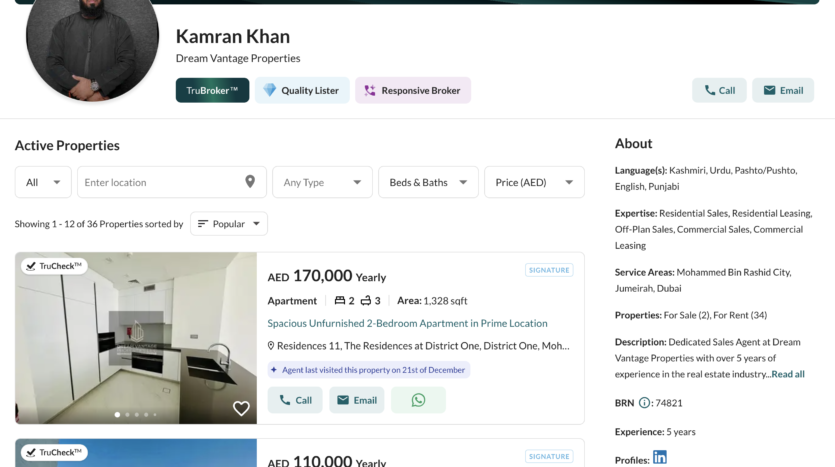The width and height of the screenshot is (835, 467).
Task: Open the Spacious Unfurnished 2-Bedroom Apartment link
Action: (407, 323)
